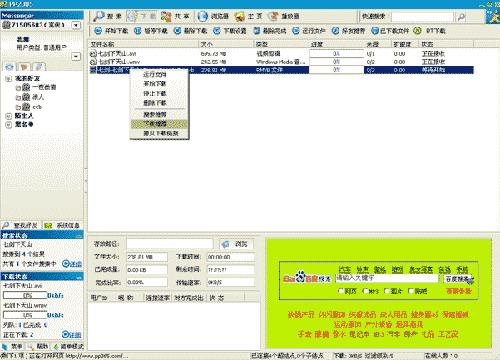Click 暂停下载 pause download icon
The width and height of the screenshot is (500, 360).
pos(137,31)
